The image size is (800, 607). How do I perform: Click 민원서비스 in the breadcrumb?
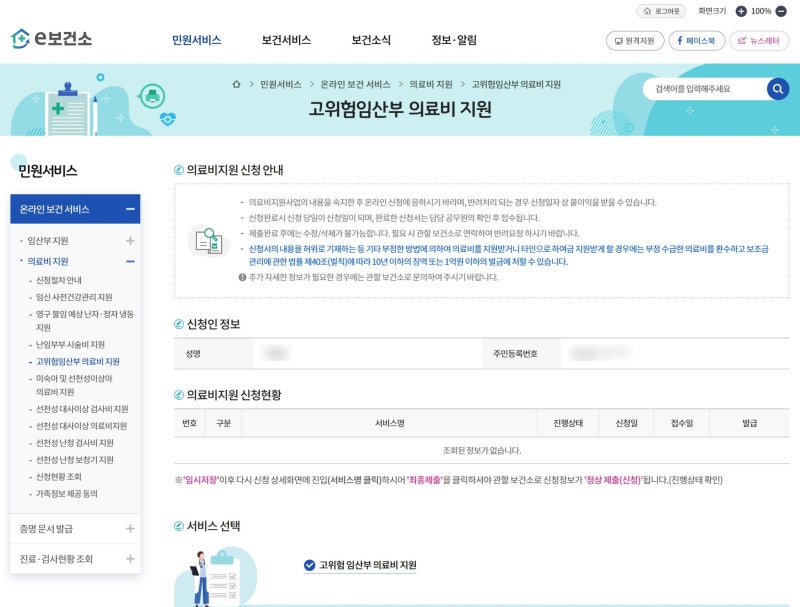[281, 84]
